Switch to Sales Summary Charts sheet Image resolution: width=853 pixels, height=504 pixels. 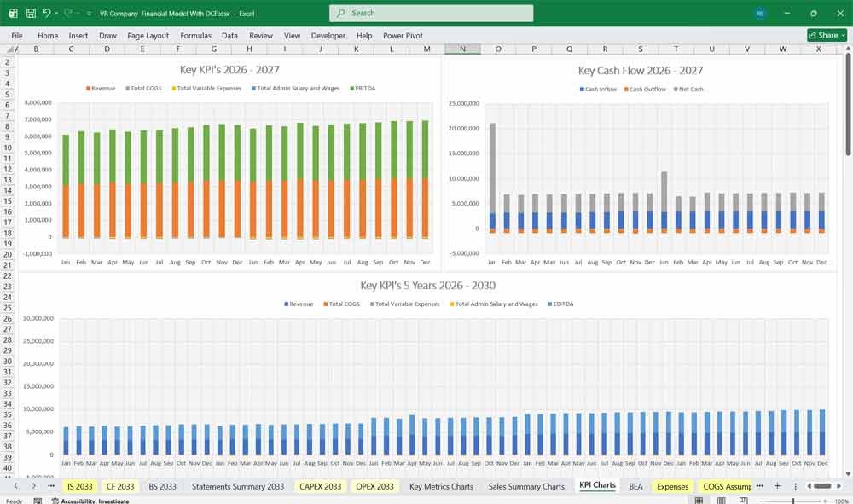pyautogui.click(x=526, y=486)
